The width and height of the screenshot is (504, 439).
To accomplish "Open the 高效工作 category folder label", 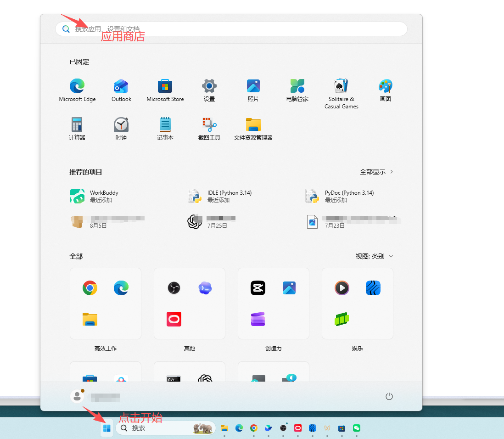I will 106,348.
